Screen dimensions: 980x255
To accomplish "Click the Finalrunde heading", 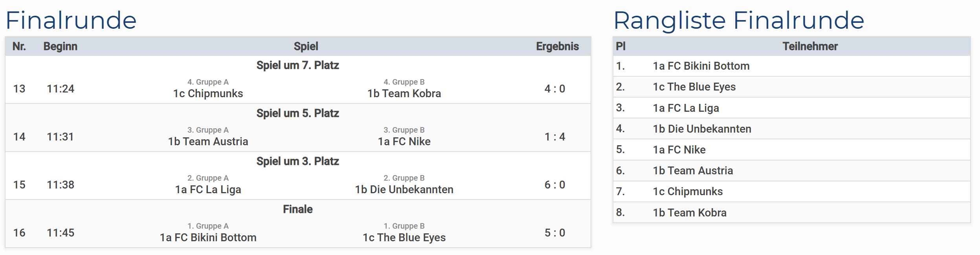I will tap(71, 20).
